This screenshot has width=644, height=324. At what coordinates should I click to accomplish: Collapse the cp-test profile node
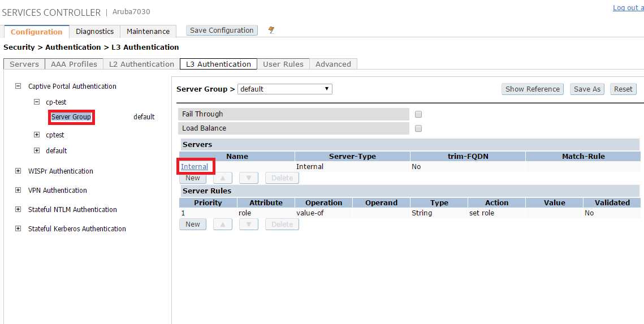click(x=37, y=102)
